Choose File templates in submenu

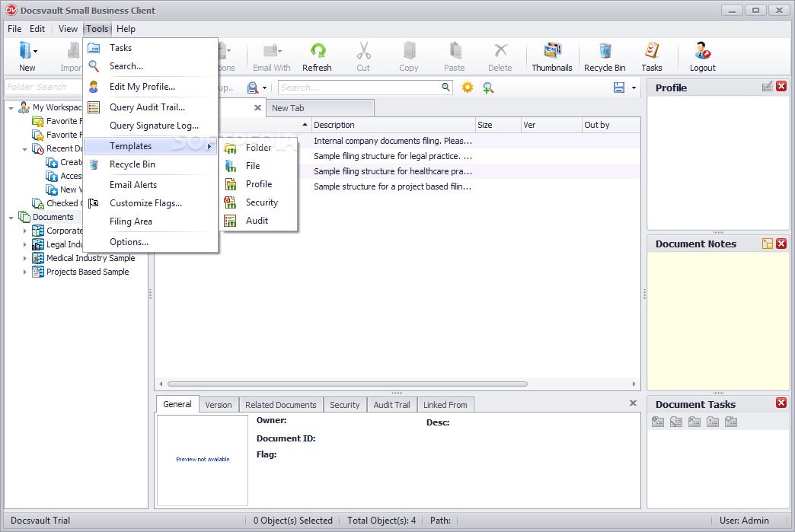click(x=259, y=166)
